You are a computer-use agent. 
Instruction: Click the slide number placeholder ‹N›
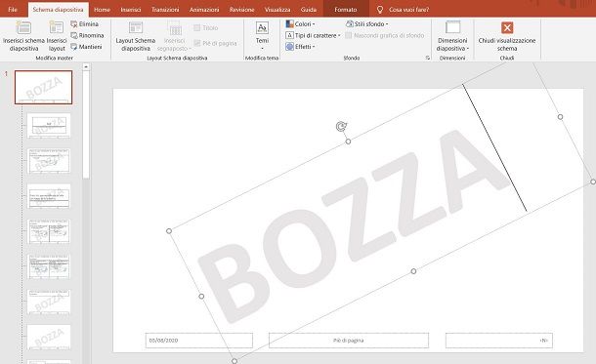pyautogui.click(x=498, y=341)
